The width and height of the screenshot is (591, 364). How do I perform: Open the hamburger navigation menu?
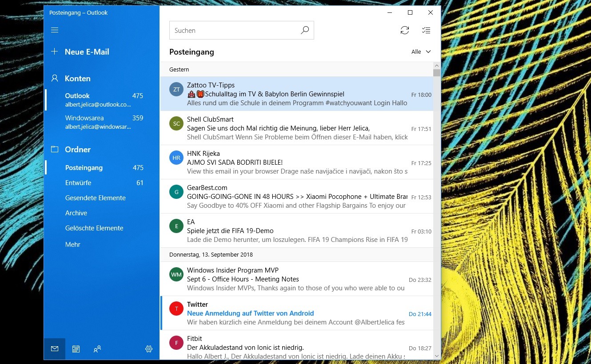pyautogui.click(x=55, y=30)
